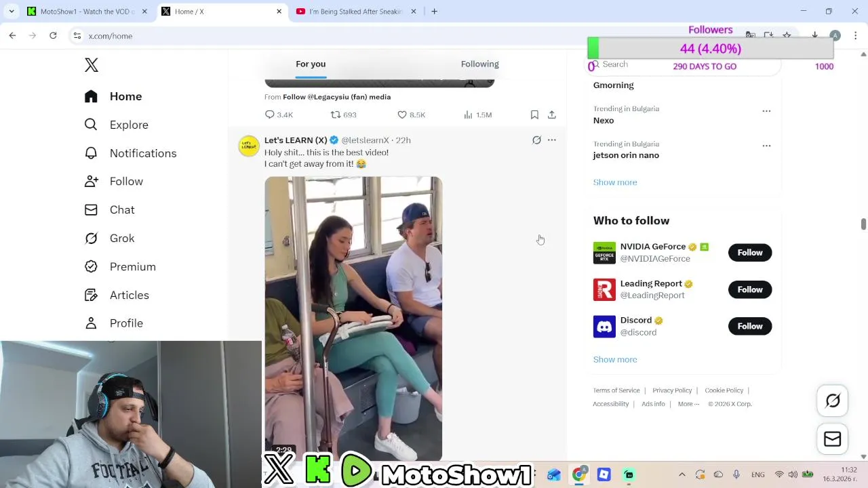Image resolution: width=868 pixels, height=488 pixels.
Task: Open Privacy Policy link
Action: [672, 390]
